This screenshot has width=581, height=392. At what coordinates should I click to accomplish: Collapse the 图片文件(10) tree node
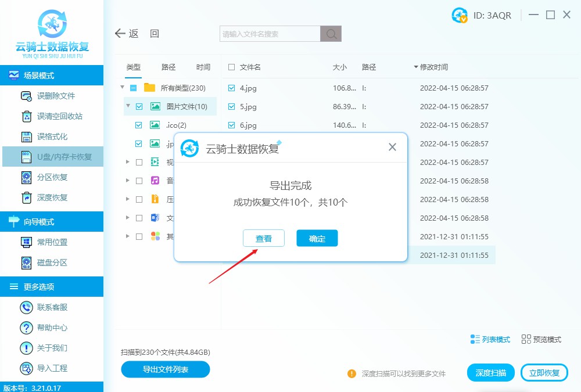pos(128,106)
